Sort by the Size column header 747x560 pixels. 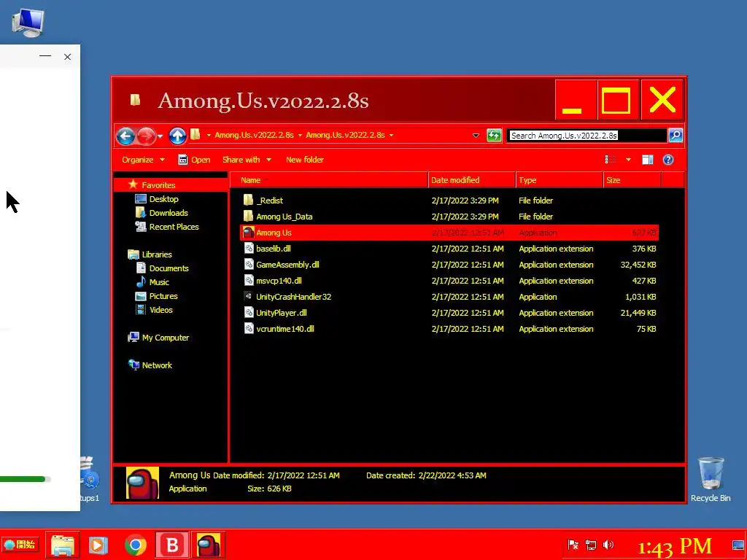632,180
